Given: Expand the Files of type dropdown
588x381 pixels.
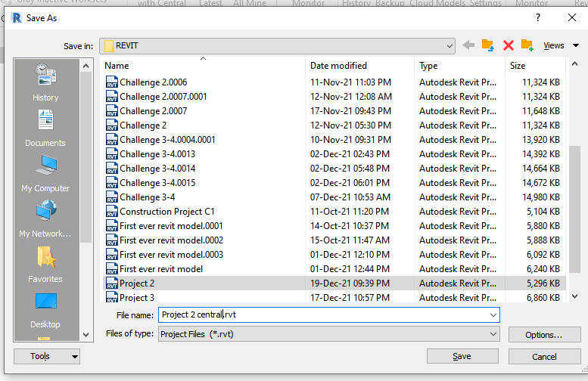Looking at the screenshot, I should [493, 334].
